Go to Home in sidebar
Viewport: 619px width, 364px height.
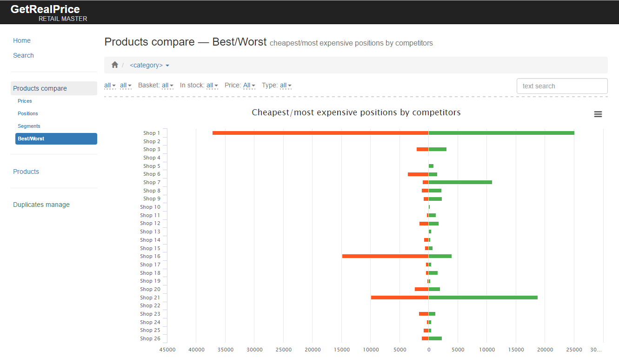coord(22,40)
